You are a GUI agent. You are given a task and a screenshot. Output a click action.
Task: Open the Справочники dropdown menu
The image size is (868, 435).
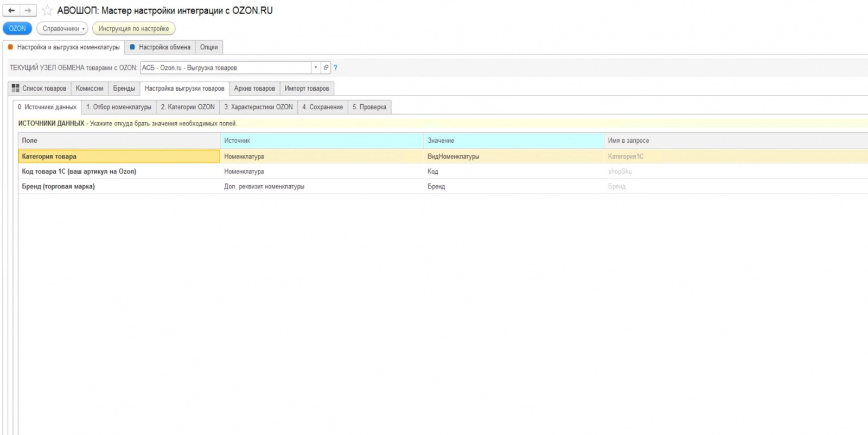click(62, 29)
